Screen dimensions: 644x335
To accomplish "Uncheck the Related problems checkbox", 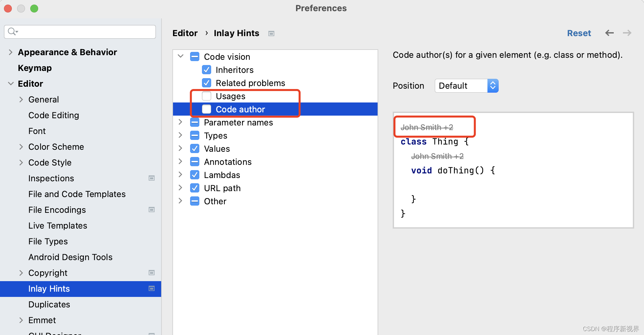I will click(207, 83).
